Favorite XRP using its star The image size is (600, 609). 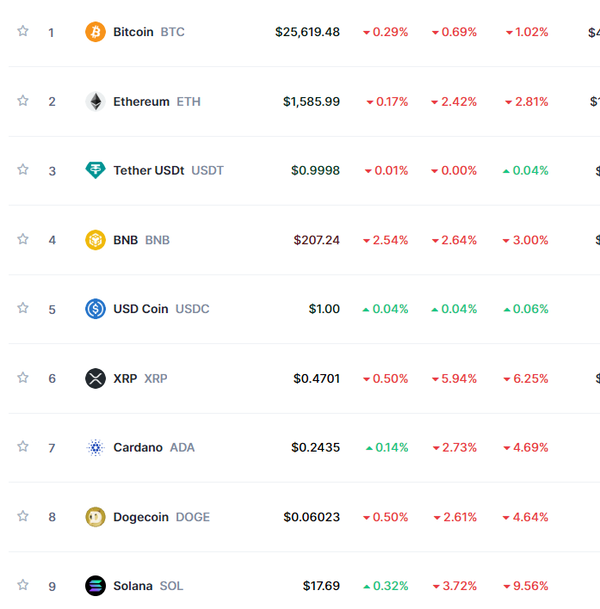[x=23, y=377]
